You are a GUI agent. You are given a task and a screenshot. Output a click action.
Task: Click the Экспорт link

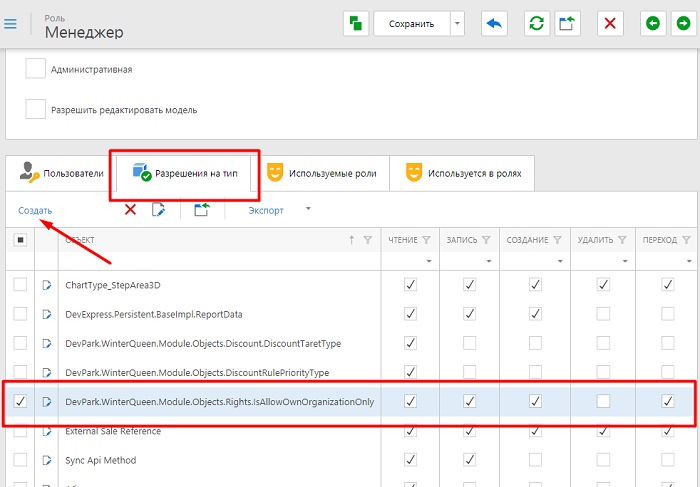[266, 210]
